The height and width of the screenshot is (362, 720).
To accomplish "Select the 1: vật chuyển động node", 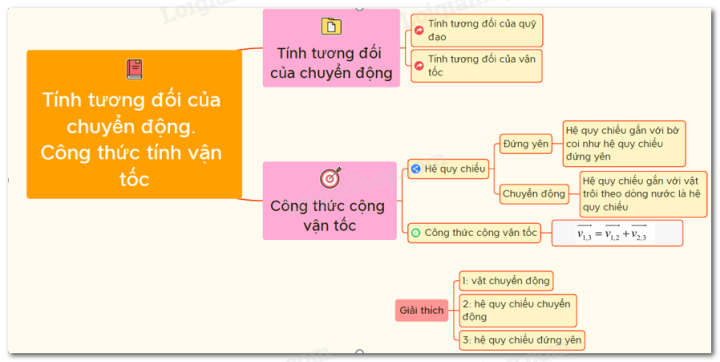I will (506, 281).
